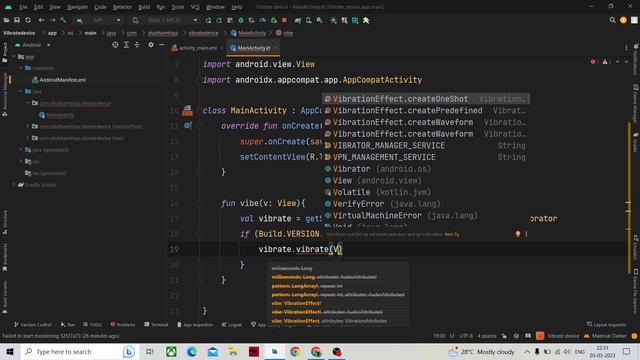Viewport: 640px width, 360px height.
Task: Click Expand All icon in Project panel
Action: point(126,45)
